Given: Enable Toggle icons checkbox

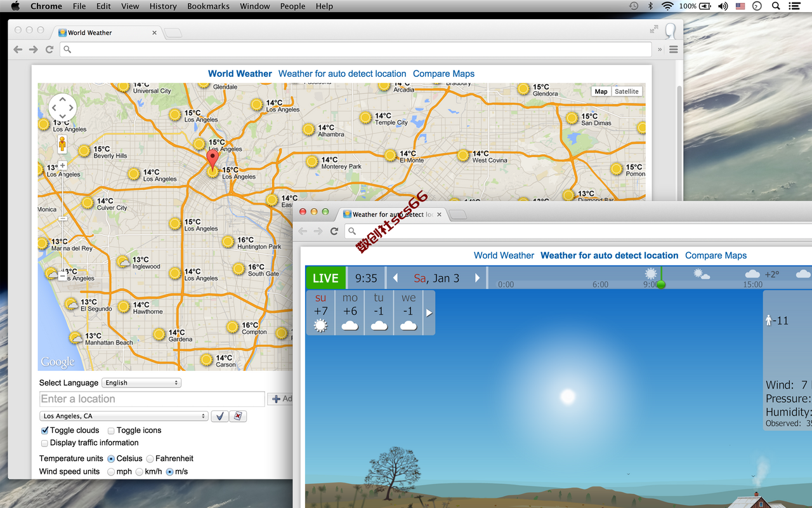Looking at the screenshot, I should (x=111, y=431).
